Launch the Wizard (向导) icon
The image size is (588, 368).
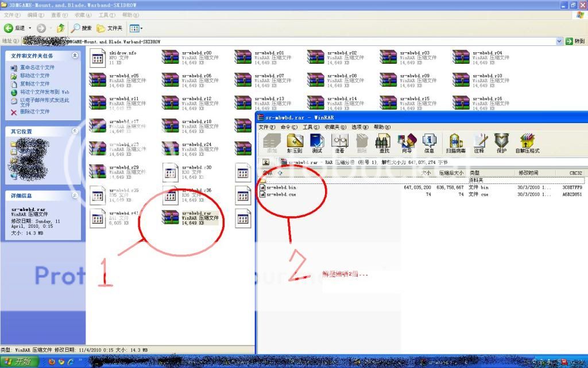tap(407, 143)
